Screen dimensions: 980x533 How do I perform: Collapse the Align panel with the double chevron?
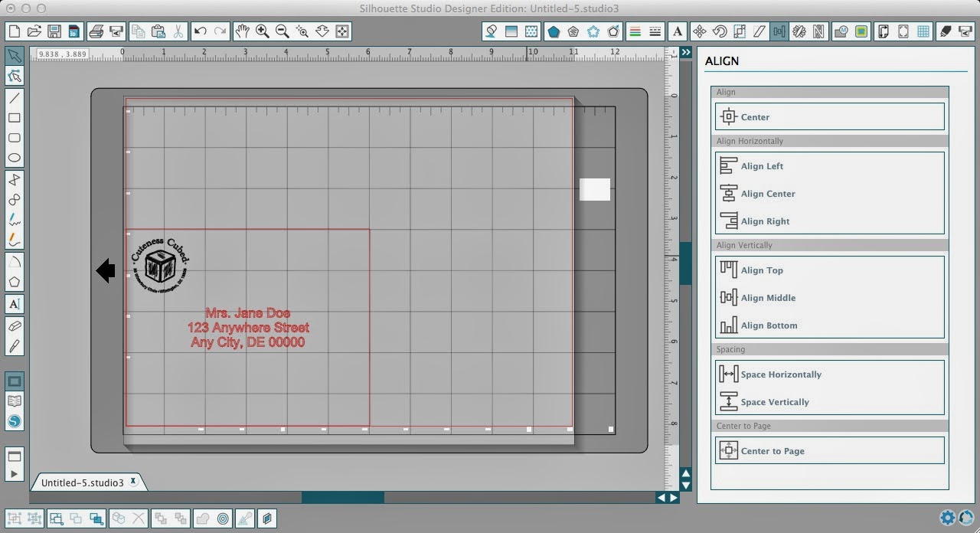coord(685,53)
